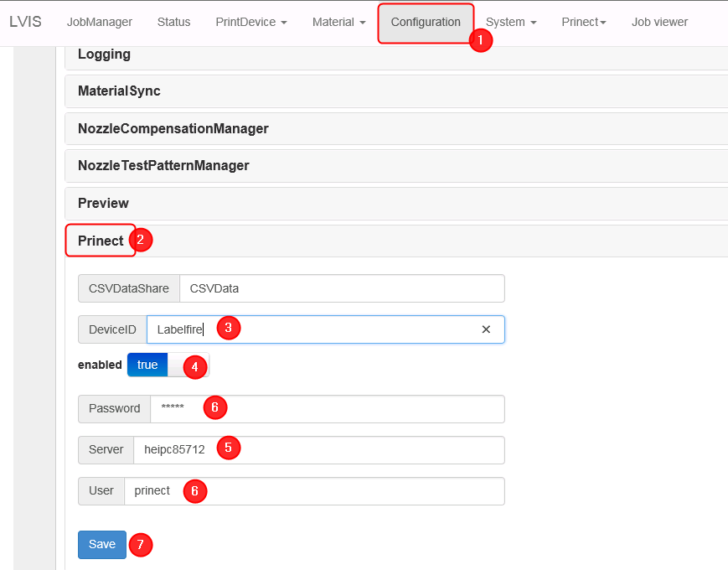The image size is (728, 570).
Task: Open the Status page
Action: tap(173, 23)
